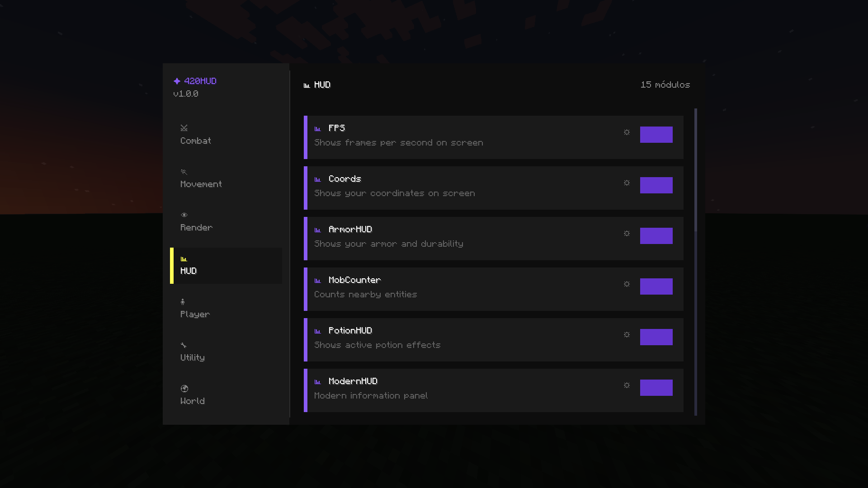The width and height of the screenshot is (868, 488).
Task: Click the World globe icon
Action: coord(184,389)
